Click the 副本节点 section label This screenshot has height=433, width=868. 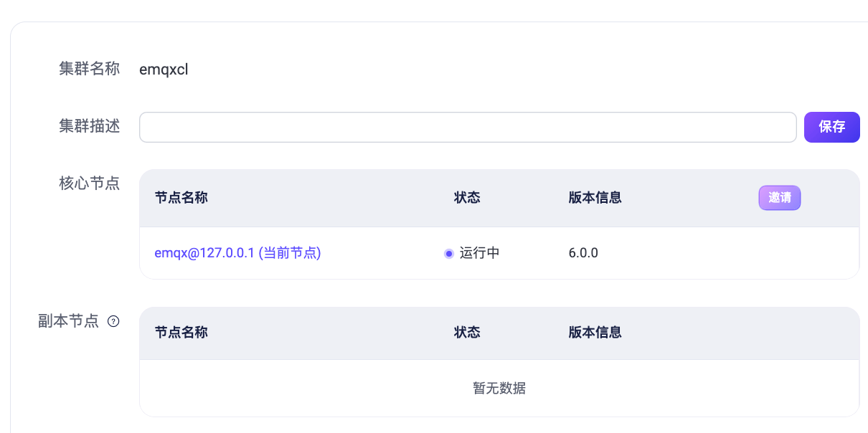coord(68,321)
